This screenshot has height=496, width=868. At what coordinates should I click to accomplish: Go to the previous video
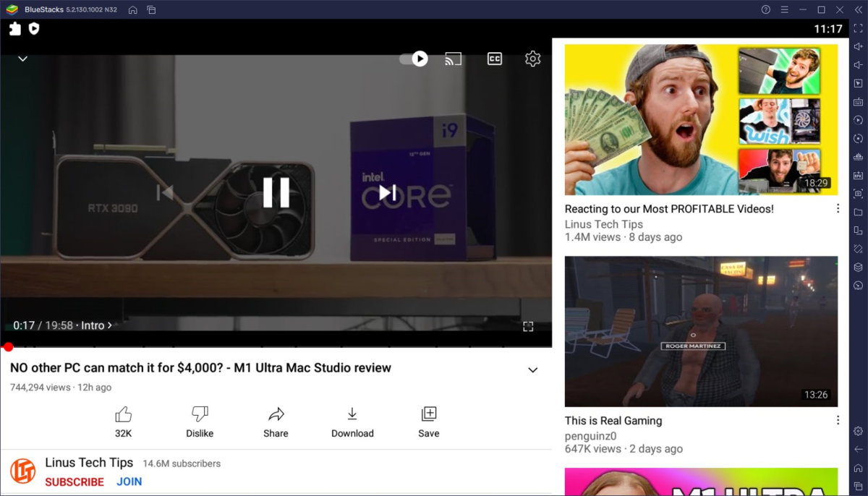[166, 192]
